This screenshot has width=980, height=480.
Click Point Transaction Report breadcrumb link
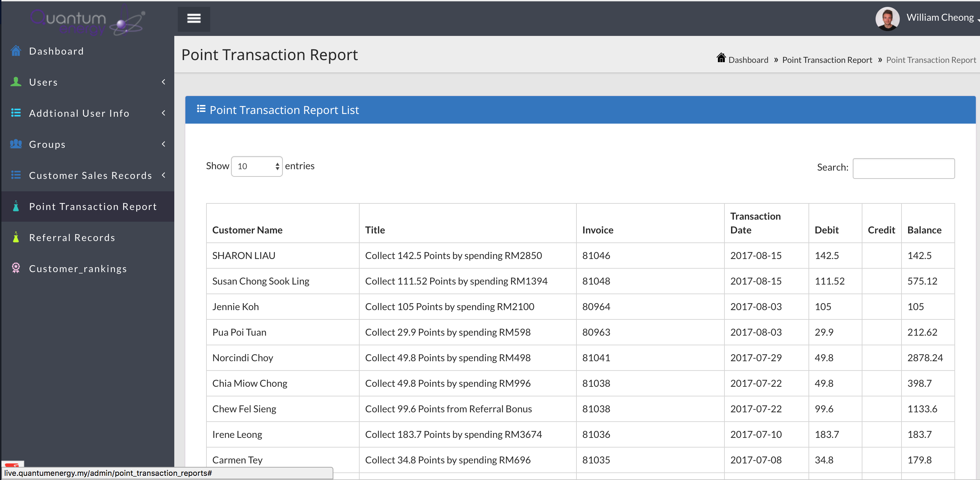point(827,60)
